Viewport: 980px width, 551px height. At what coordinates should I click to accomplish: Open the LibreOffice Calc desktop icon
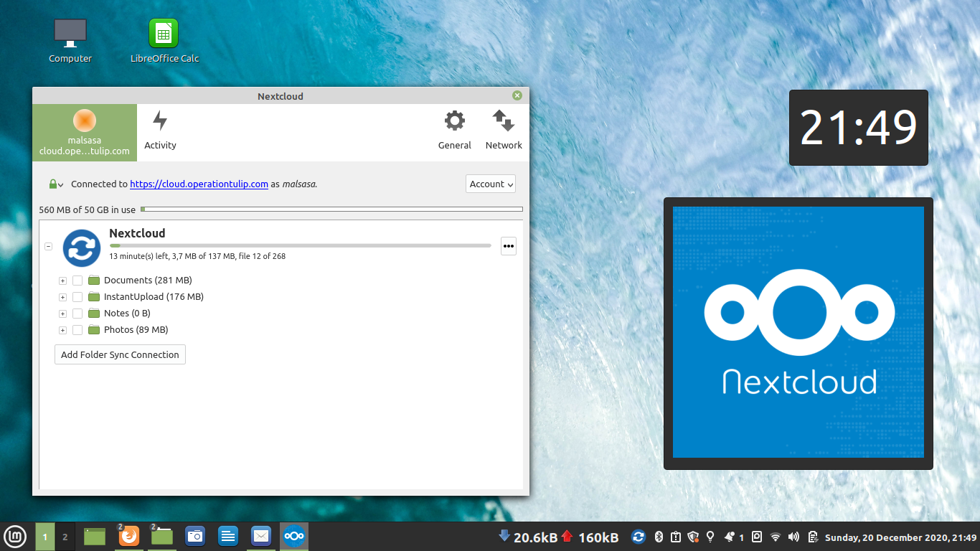(164, 41)
